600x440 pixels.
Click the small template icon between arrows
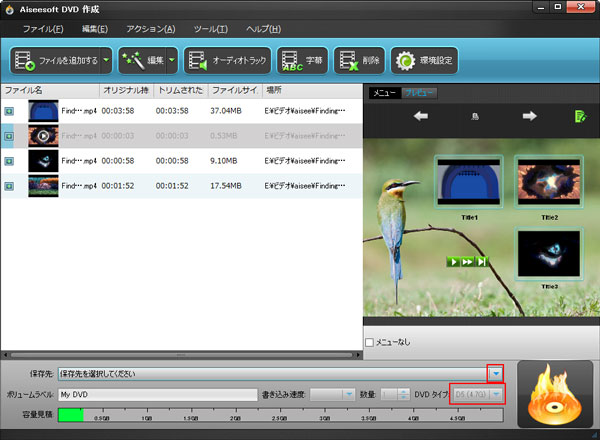(x=475, y=116)
